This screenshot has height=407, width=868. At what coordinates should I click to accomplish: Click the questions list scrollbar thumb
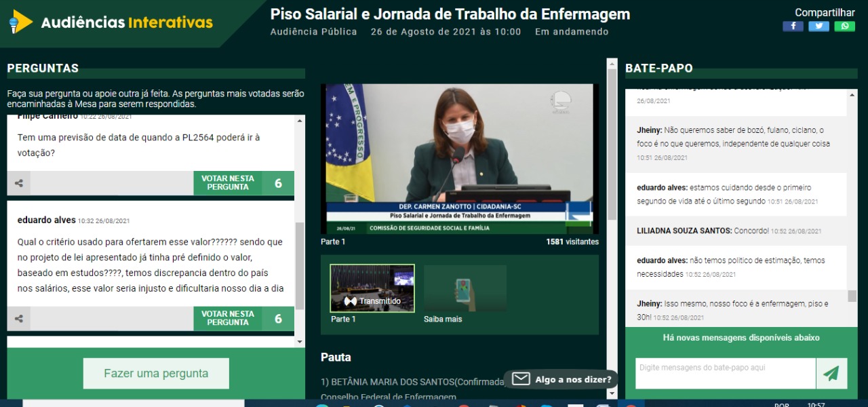(300, 265)
